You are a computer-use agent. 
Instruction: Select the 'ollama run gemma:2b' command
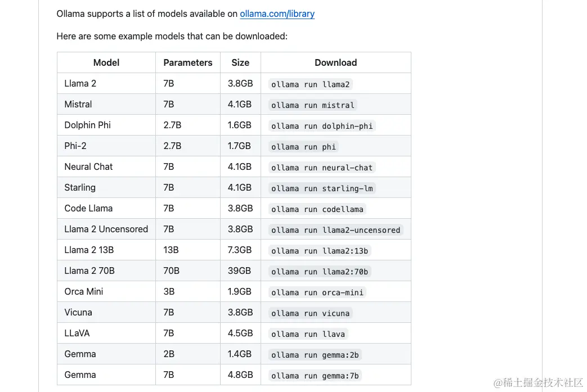click(x=315, y=355)
